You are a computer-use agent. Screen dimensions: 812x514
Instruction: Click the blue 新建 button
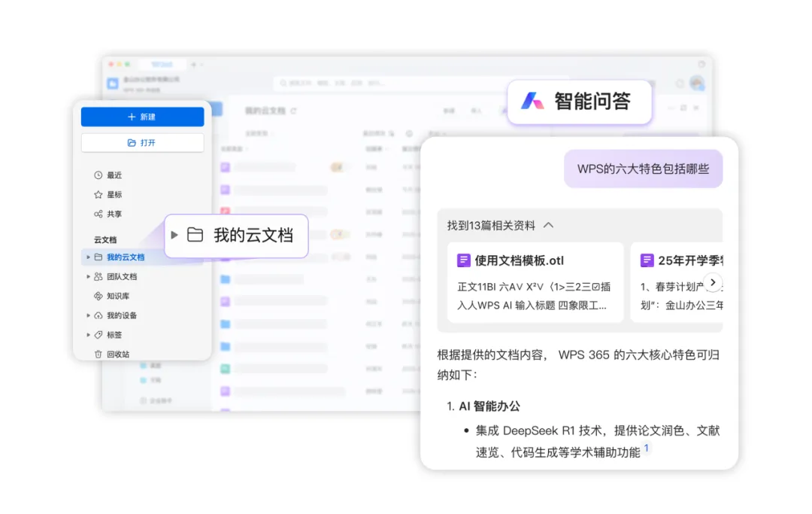[142, 117]
